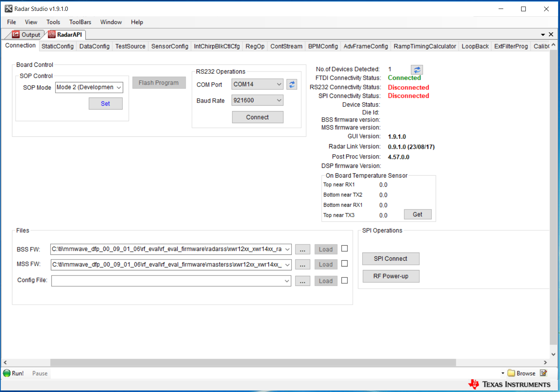Expand the BSS FW path dropdown
This screenshot has width=560, height=392.
(288, 249)
